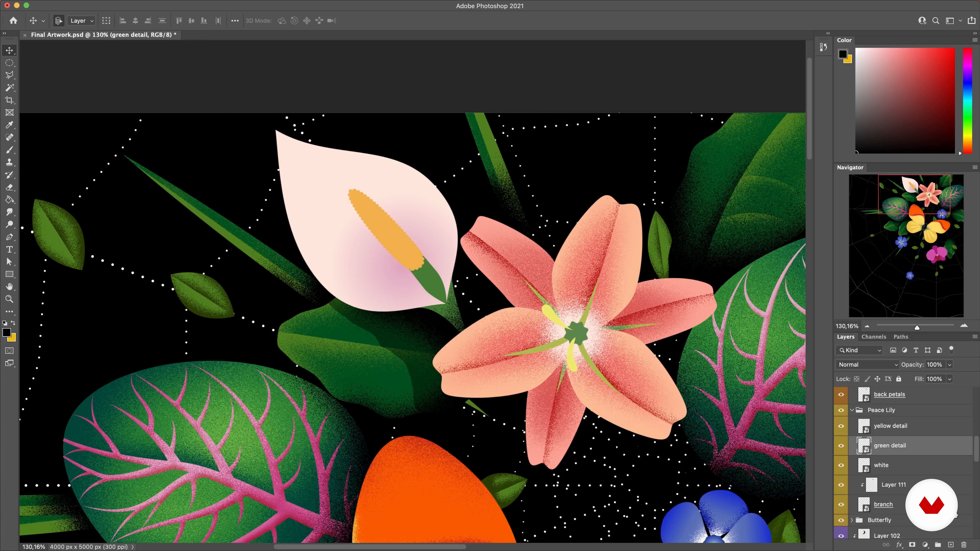Select the Type tool

pyautogui.click(x=9, y=249)
